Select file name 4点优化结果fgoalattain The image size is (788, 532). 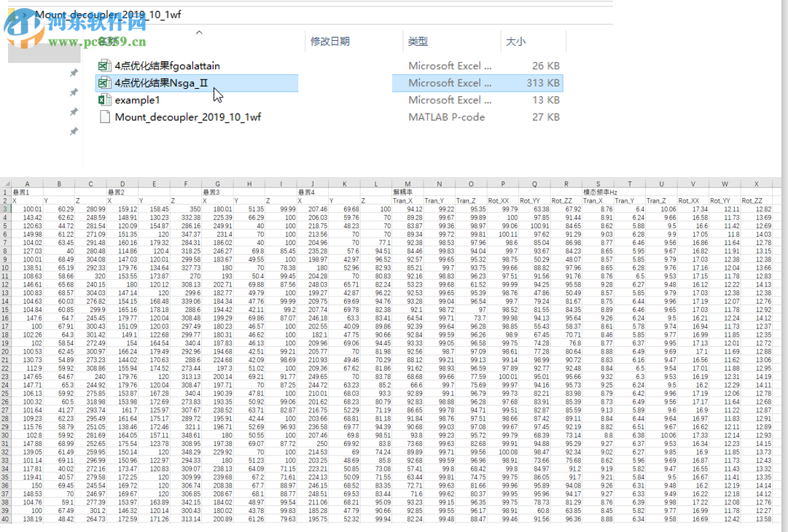tap(168, 66)
